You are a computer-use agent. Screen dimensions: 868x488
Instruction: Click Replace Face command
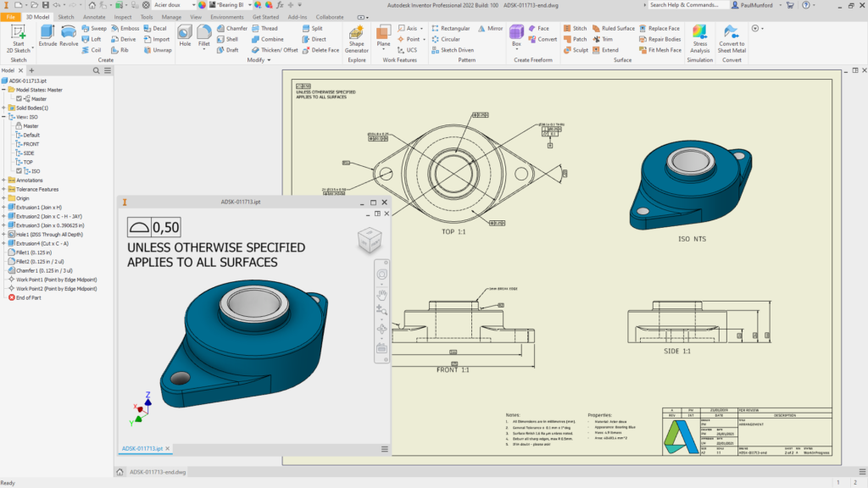pyautogui.click(x=659, y=28)
